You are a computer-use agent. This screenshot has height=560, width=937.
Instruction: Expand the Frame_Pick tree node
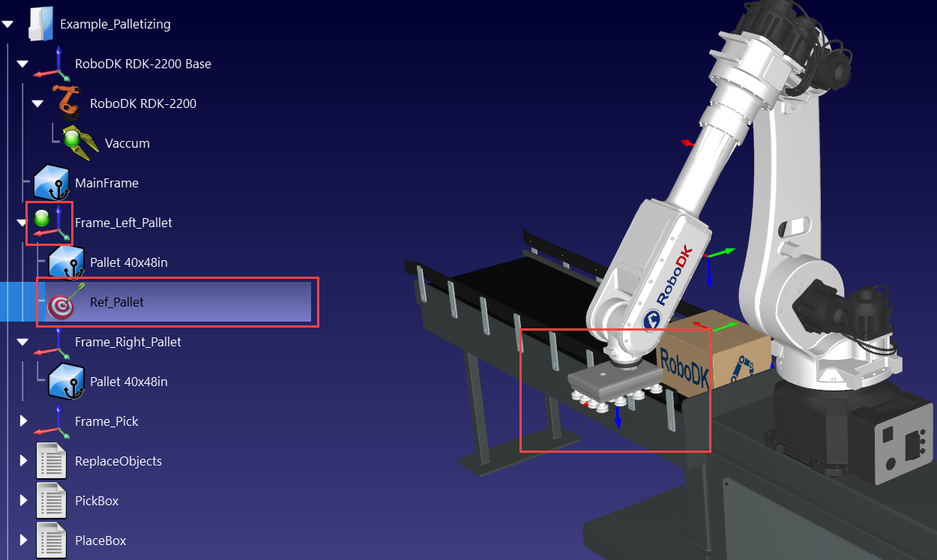(22, 421)
